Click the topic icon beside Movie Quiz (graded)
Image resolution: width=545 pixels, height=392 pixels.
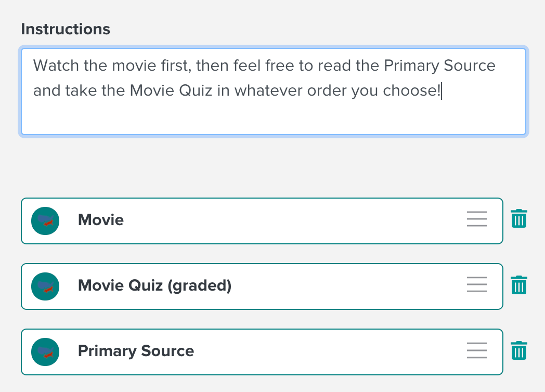[45, 286]
